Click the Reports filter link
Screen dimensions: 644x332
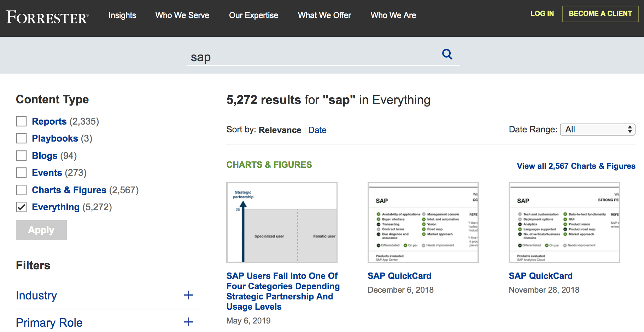click(x=49, y=121)
